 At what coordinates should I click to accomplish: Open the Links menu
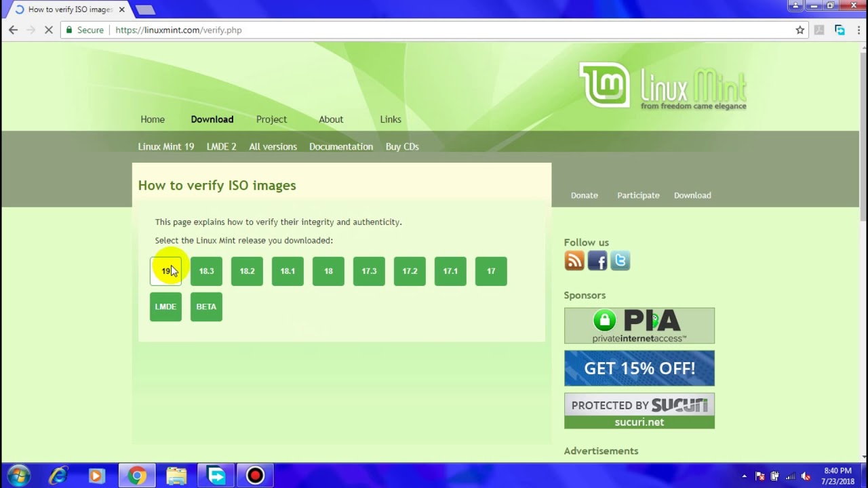coord(391,119)
